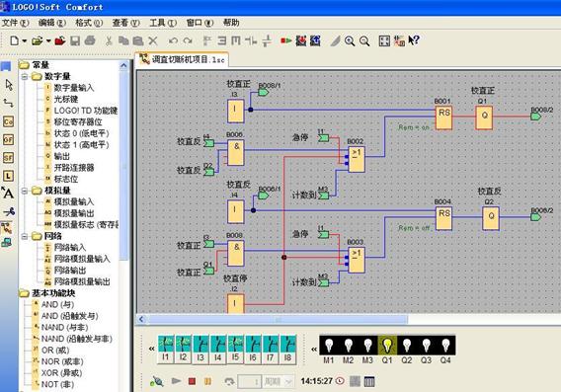Viewport: 561px width, 392px height.
Task: Toggle input switch I1 in simulation bar
Action: pyautogui.click(x=166, y=350)
